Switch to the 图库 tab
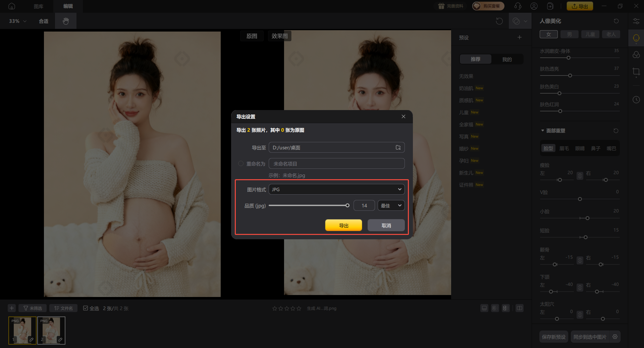The height and width of the screenshot is (348, 644). [x=39, y=6]
